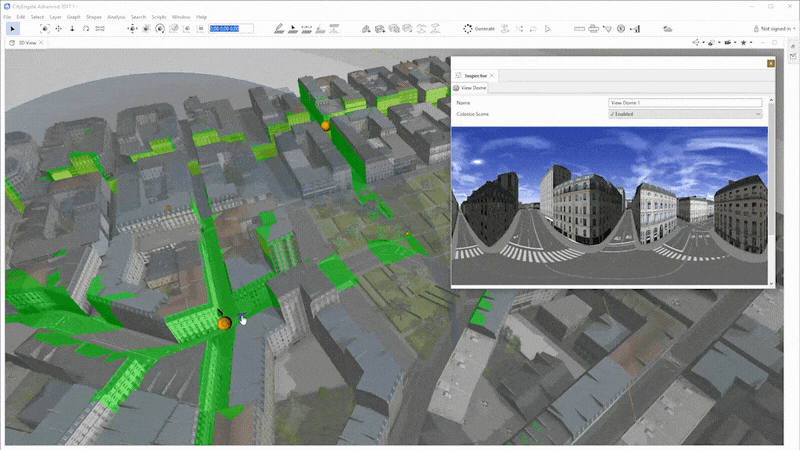The height and width of the screenshot is (450, 800).
Task: Click the stacked layers icon near sign-in
Action: tap(667, 29)
